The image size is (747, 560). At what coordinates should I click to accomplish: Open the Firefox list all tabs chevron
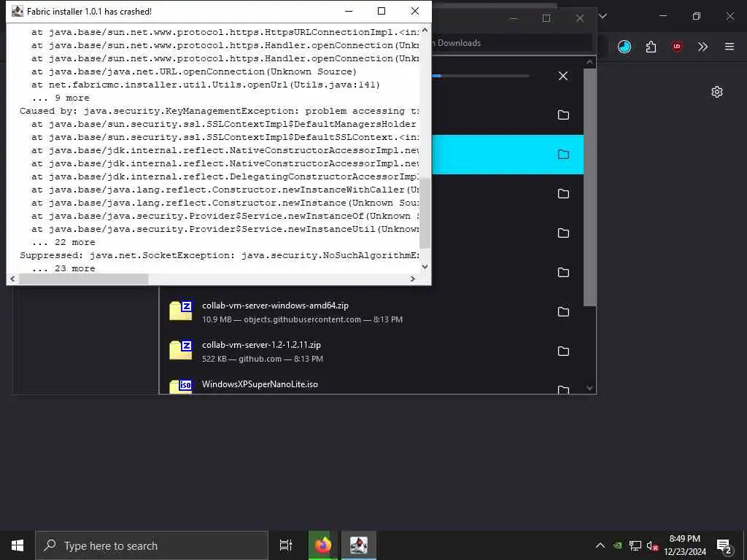pos(603,16)
